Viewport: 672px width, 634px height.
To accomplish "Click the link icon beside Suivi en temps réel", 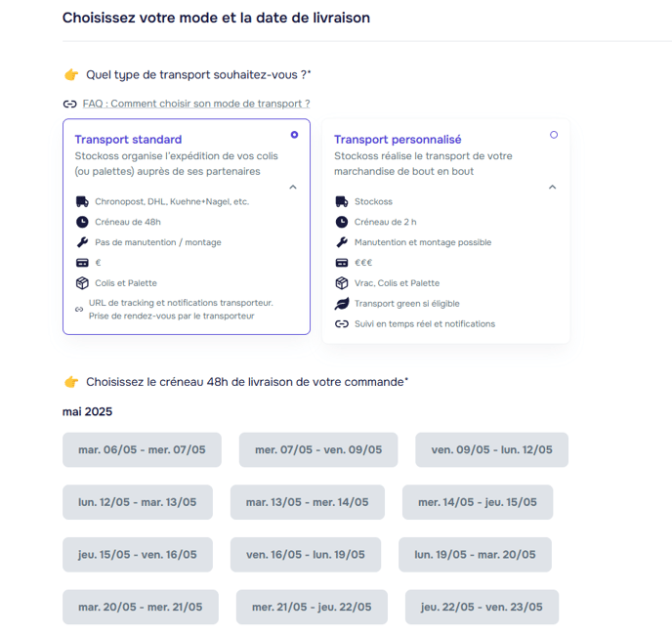I will [x=341, y=324].
